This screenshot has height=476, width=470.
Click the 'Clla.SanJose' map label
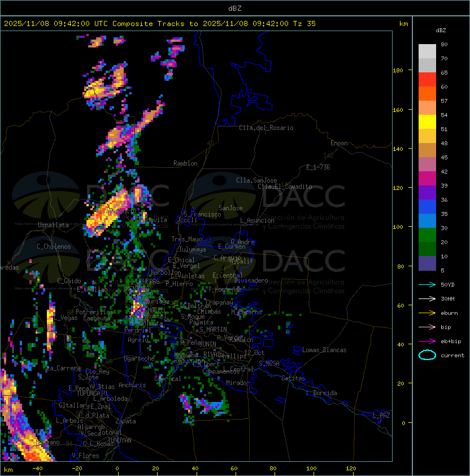point(256,180)
